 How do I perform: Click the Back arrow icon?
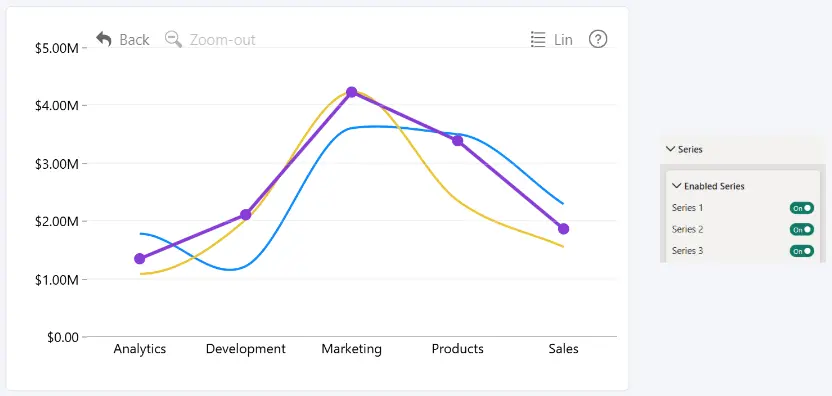click(103, 39)
